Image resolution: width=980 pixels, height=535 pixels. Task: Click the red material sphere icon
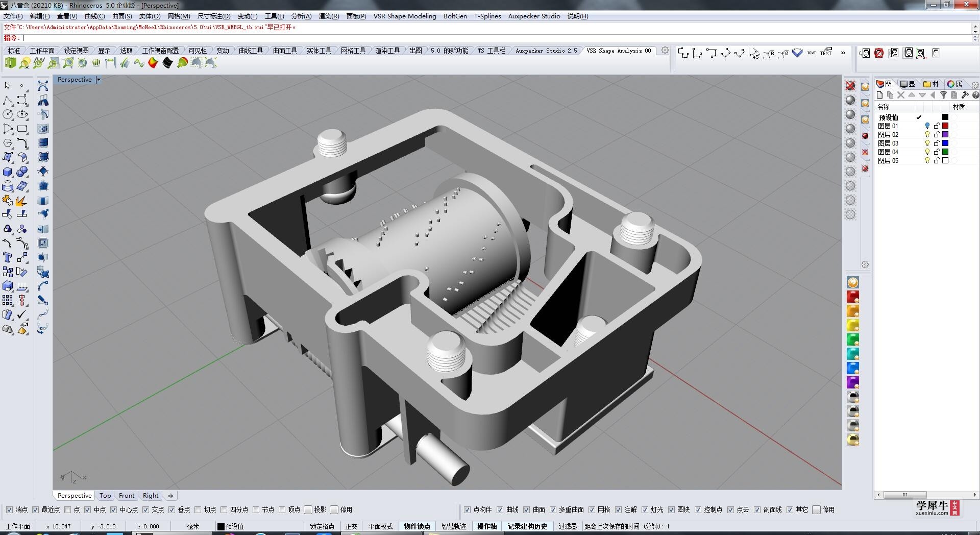click(x=853, y=297)
